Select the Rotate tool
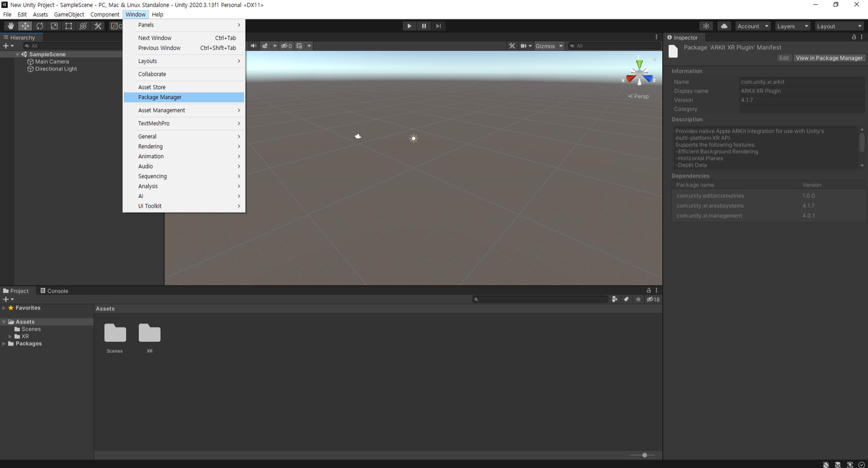 pos(40,26)
